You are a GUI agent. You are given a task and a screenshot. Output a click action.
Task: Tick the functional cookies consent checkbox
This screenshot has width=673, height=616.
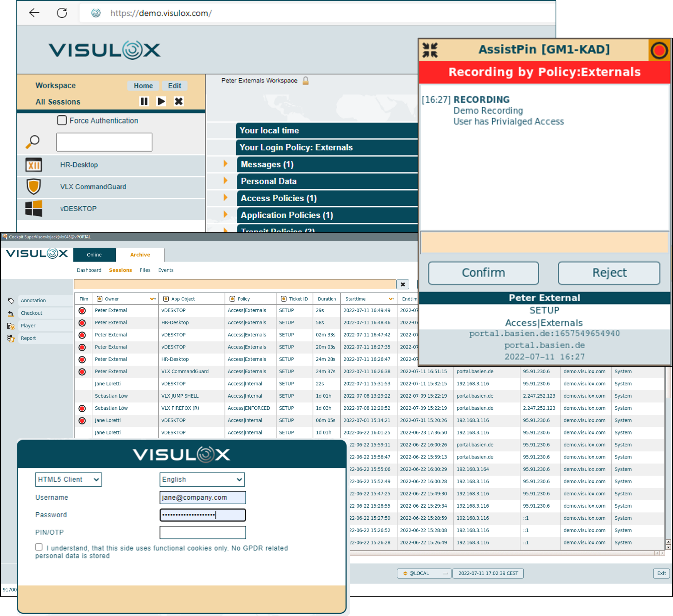click(39, 547)
